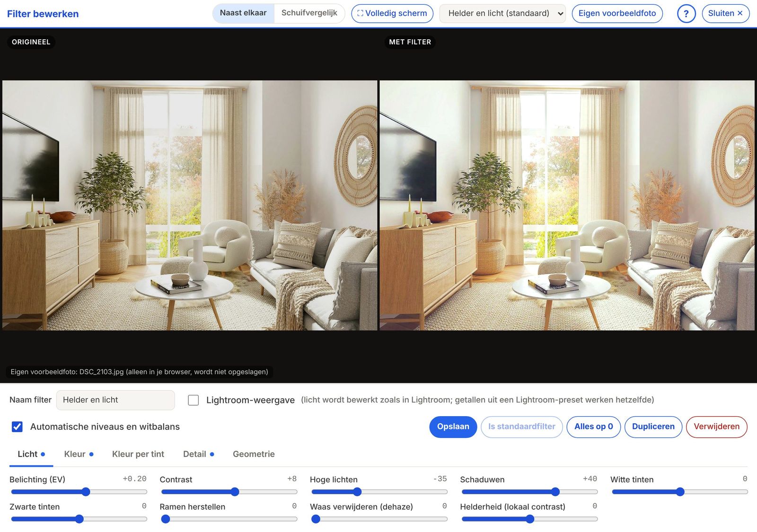
Task: Open the Helder en licht (standaard) dropdown
Action: [x=502, y=14]
